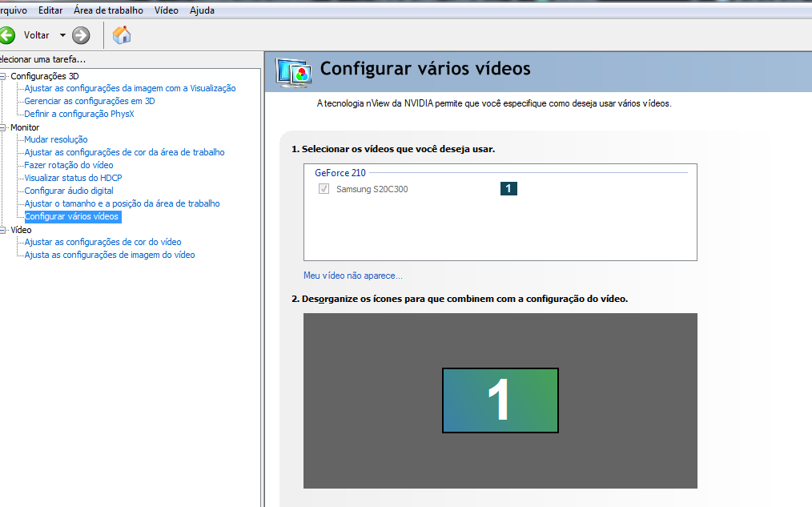812x507 pixels.
Task: Open the Ajuda menu
Action: [202, 10]
